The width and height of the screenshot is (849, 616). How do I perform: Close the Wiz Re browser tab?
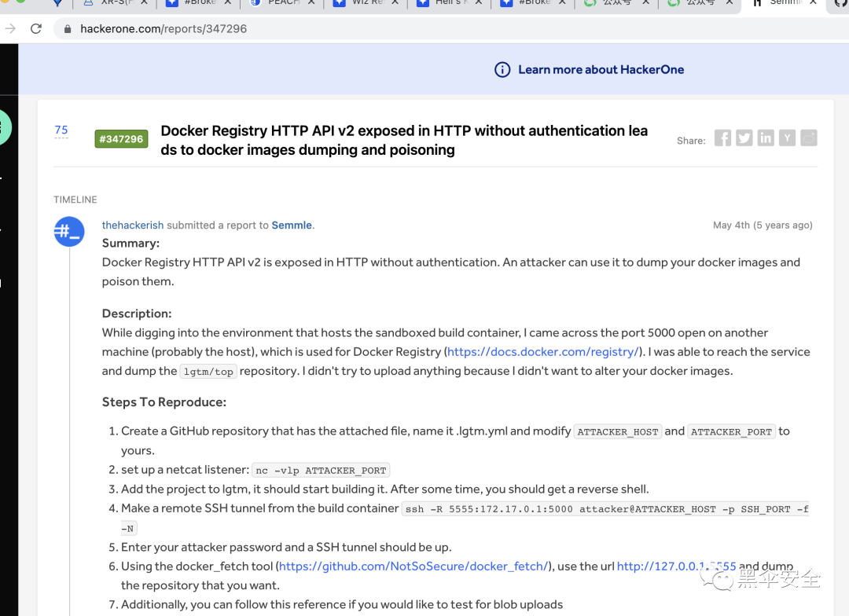[x=395, y=2]
